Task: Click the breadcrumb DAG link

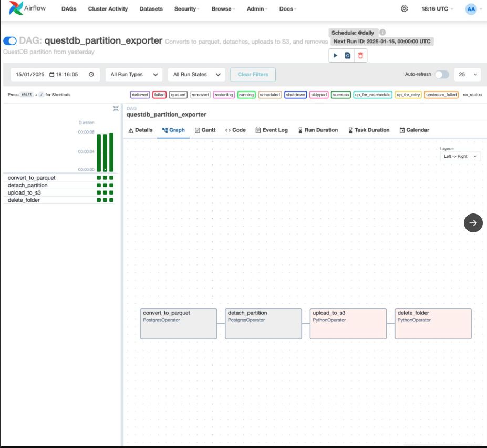Action: click(x=131, y=108)
